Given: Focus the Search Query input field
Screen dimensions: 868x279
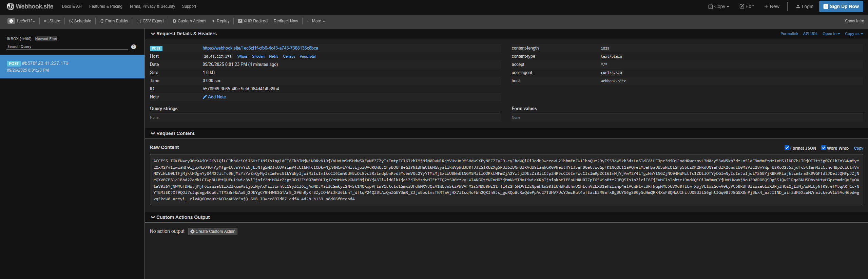Looking at the screenshot, I should coord(67,47).
